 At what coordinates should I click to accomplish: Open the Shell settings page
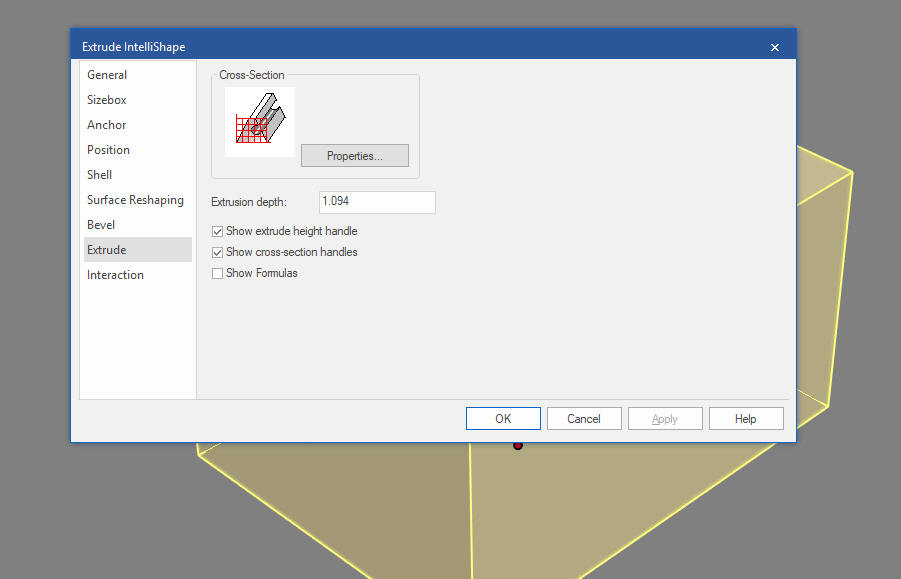pos(137,175)
